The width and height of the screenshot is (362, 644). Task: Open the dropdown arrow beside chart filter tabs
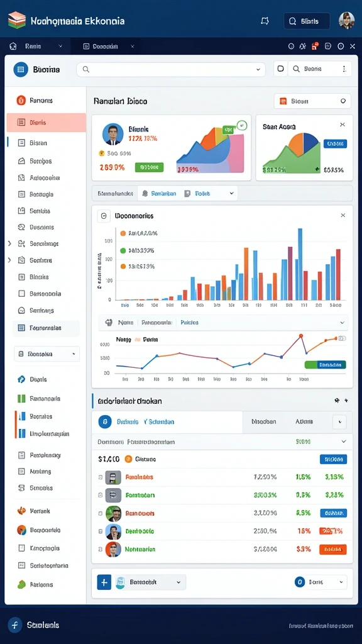pyautogui.click(x=232, y=193)
